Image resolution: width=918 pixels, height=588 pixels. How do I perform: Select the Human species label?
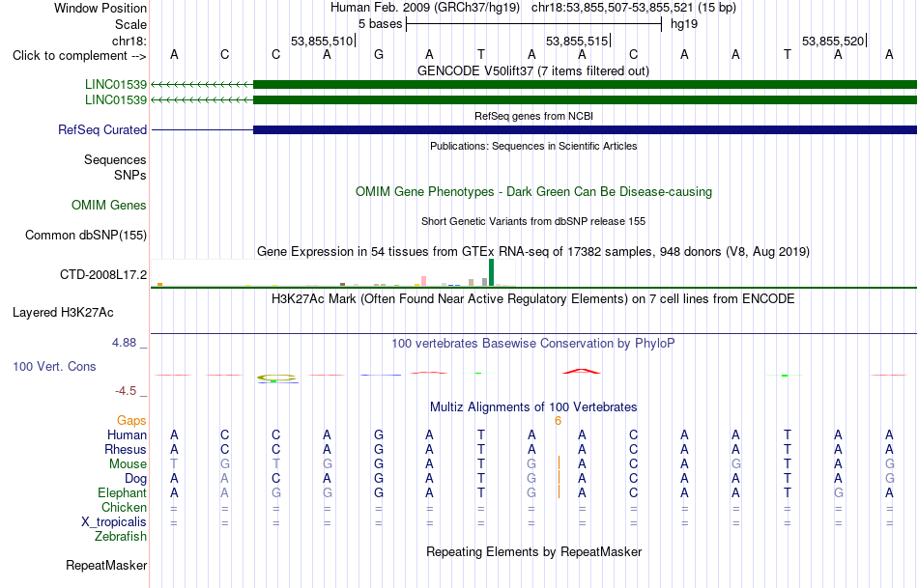pyautogui.click(x=127, y=435)
